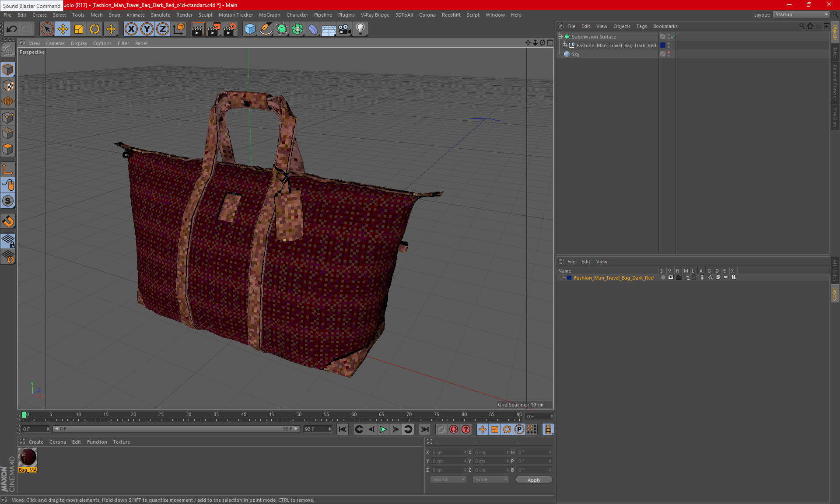The height and width of the screenshot is (504, 840).
Task: Toggle layer visibility eye for Fashion_Man_Travel_Bag_Dark_Red
Action: (x=671, y=277)
